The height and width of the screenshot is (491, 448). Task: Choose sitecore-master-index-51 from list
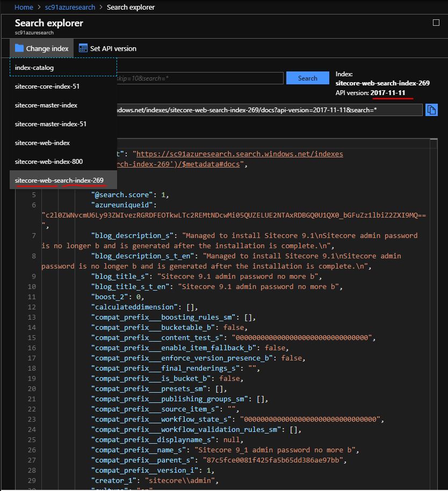click(x=63, y=124)
